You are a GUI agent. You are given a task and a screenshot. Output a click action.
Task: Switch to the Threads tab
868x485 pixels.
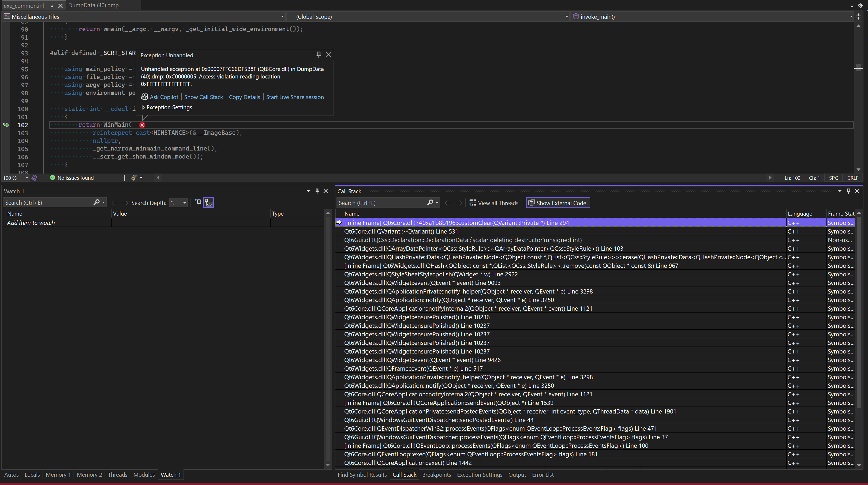pyautogui.click(x=118, y=475)
